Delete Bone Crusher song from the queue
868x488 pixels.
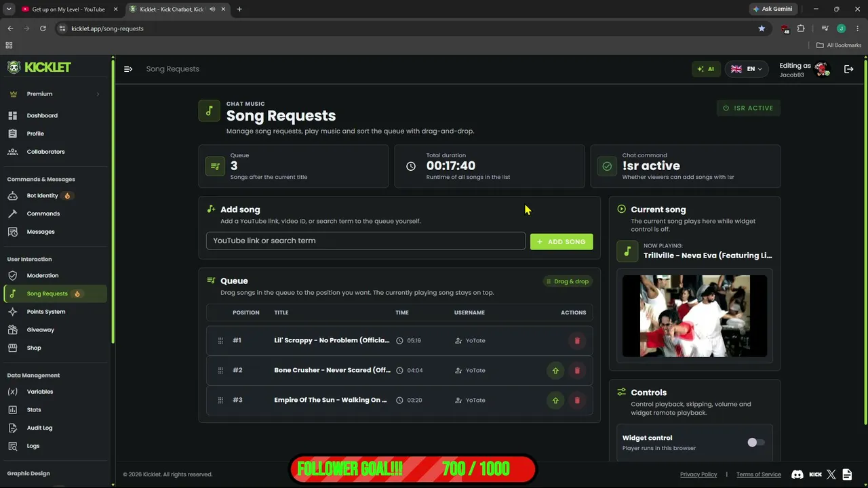tap(577, 371)
